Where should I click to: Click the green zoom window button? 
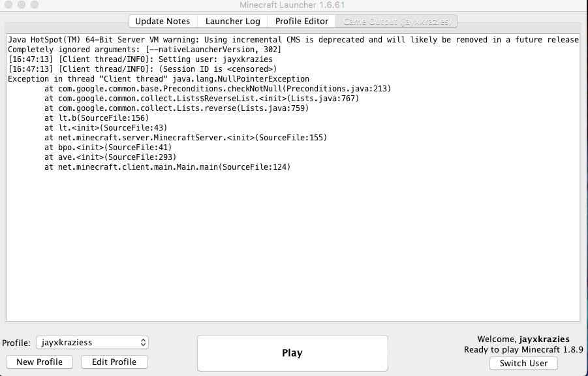[x=34, y=5]
